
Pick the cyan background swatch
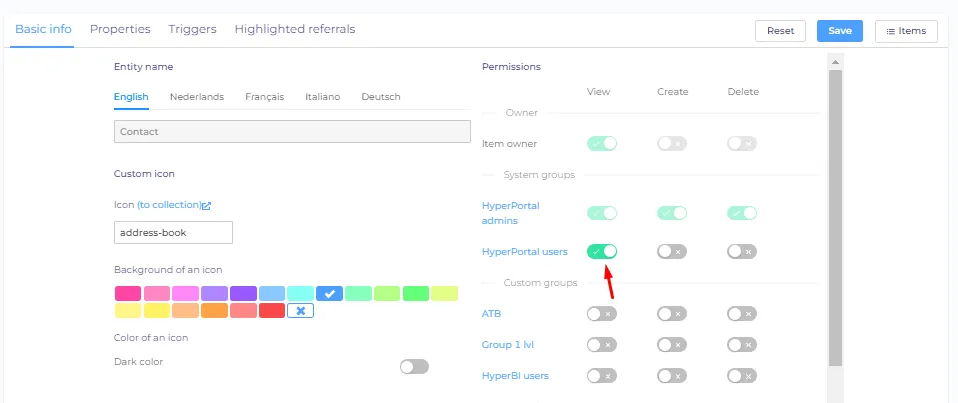301,294
